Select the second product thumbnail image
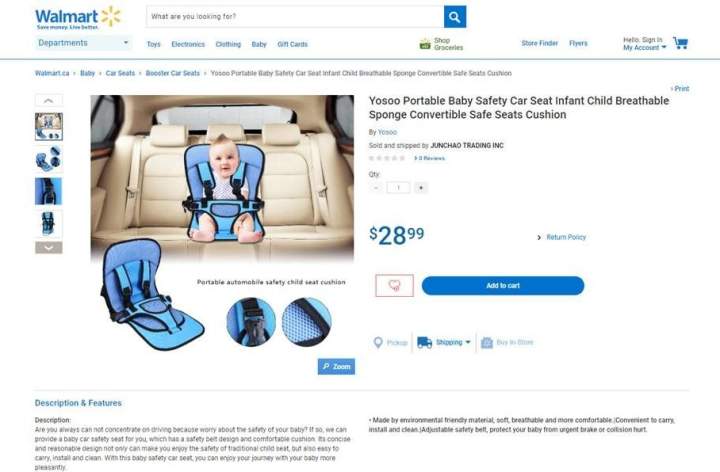720x472 pixels. click(49, 159)
